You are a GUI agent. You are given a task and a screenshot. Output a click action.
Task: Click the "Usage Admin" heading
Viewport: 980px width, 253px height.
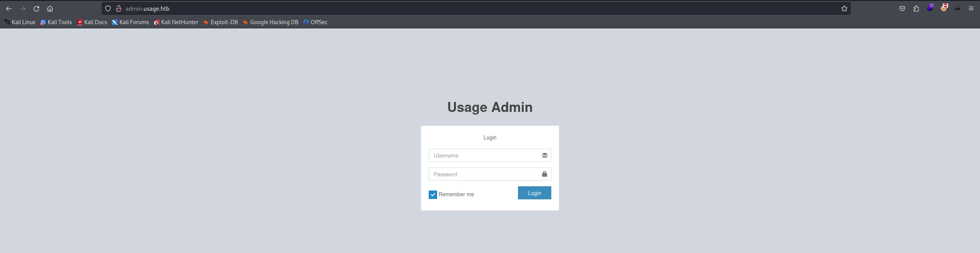(490, 107)
